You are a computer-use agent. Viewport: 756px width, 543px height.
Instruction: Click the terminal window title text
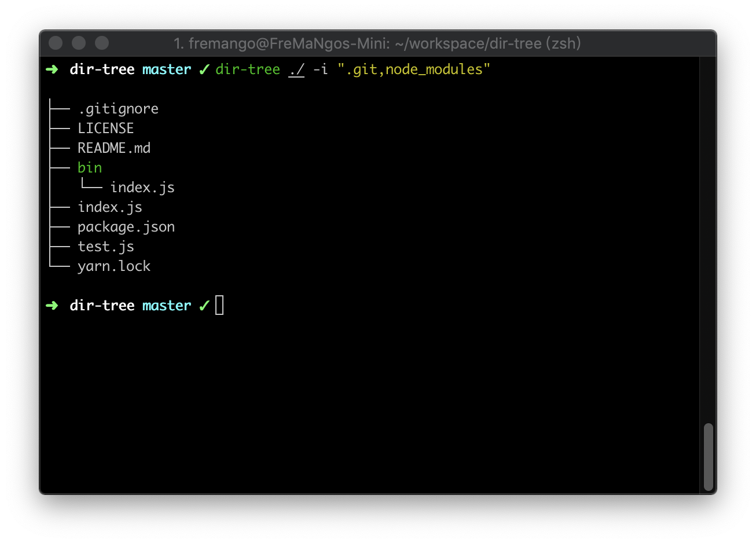(x=377, y=43)
